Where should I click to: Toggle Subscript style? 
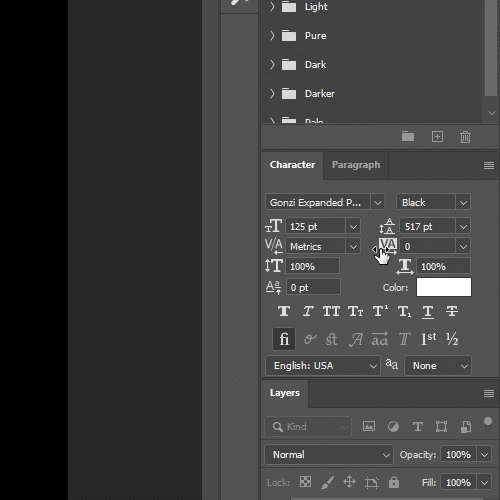point(404,312)
